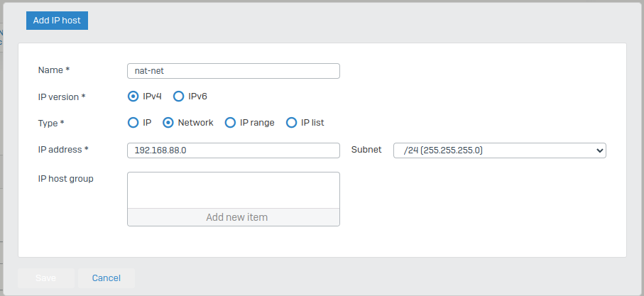Click the "Type *" label text
Viewport: 644px width, 296px height.
pos(51,123)
